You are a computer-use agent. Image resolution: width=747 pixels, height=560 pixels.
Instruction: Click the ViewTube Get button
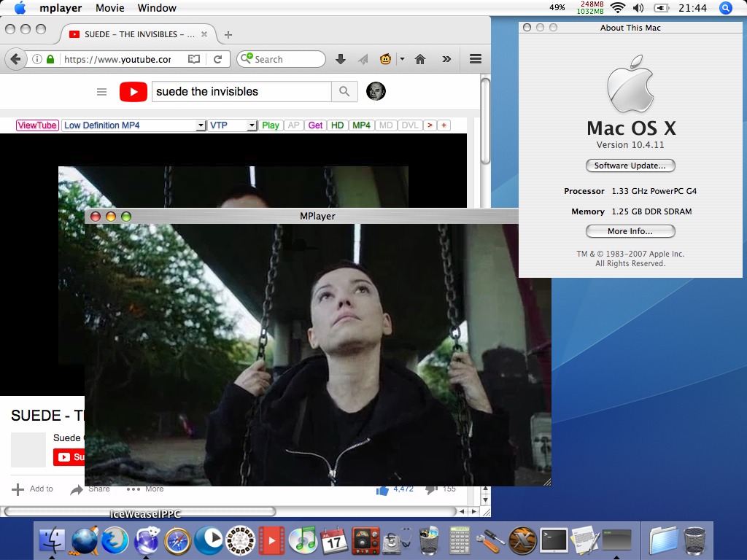315,125
